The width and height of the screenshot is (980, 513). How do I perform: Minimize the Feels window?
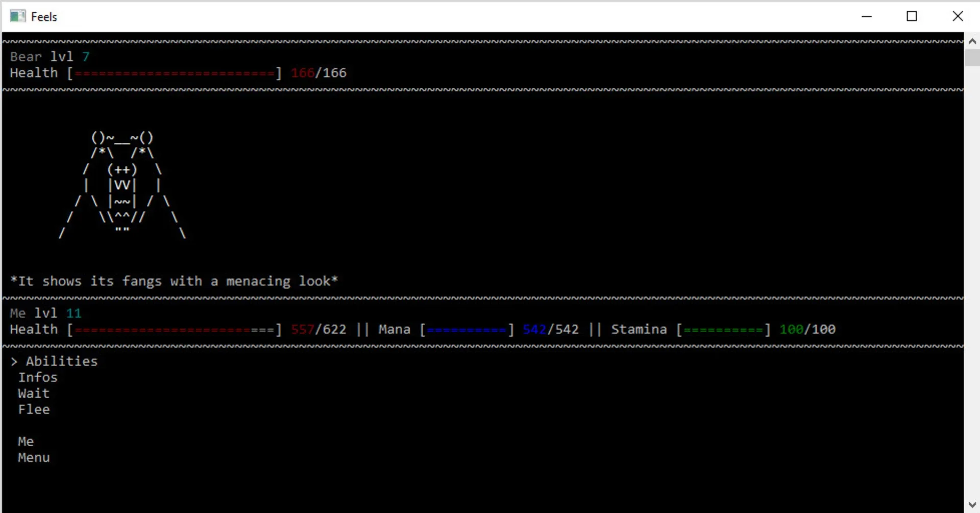pyautogui.click(x=866, y=16)
